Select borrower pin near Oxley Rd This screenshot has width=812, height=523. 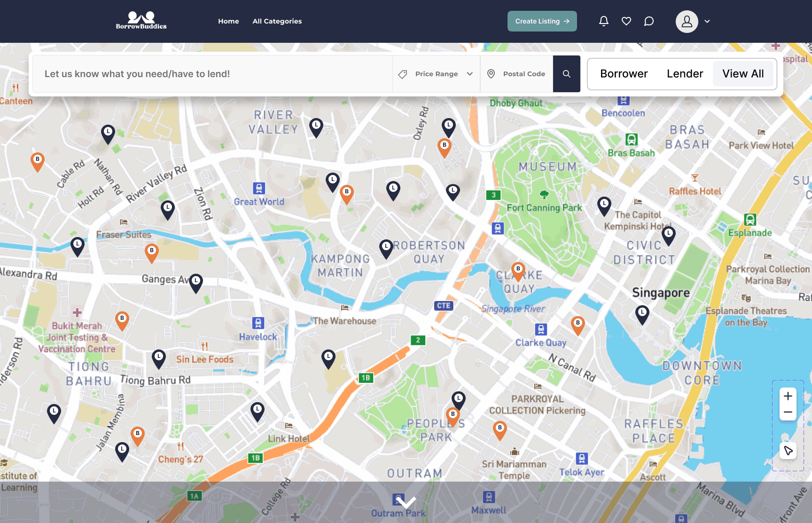point(445,148)
